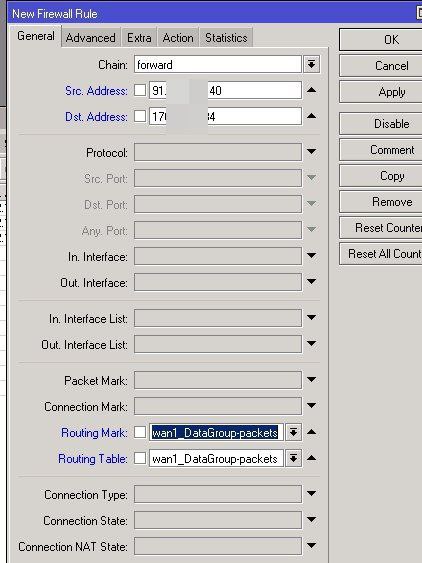Image resolution: width=422 pixels, height=563 pixels.
Task: Open the Routing Mark dropdown list
Action: [293, 432]
